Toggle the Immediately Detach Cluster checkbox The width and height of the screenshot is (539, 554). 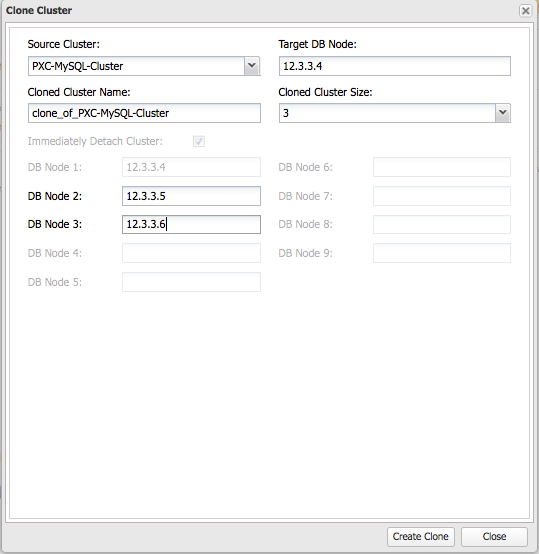point(199,141)
